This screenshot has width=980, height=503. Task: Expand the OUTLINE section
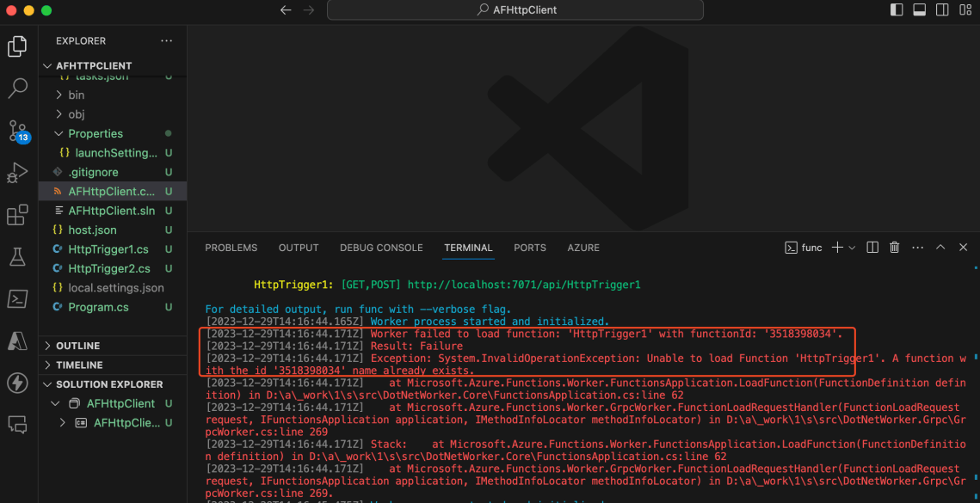[x=113, y=346]
